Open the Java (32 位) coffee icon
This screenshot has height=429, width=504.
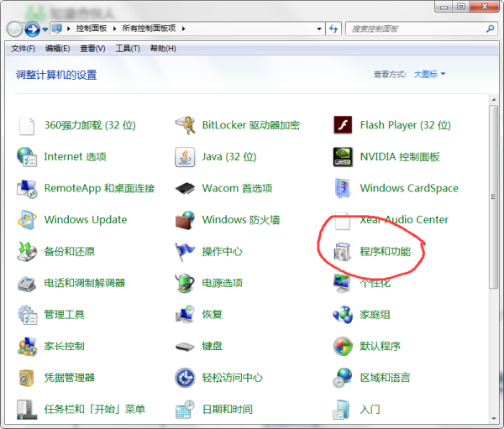click(x=185, y=157)
